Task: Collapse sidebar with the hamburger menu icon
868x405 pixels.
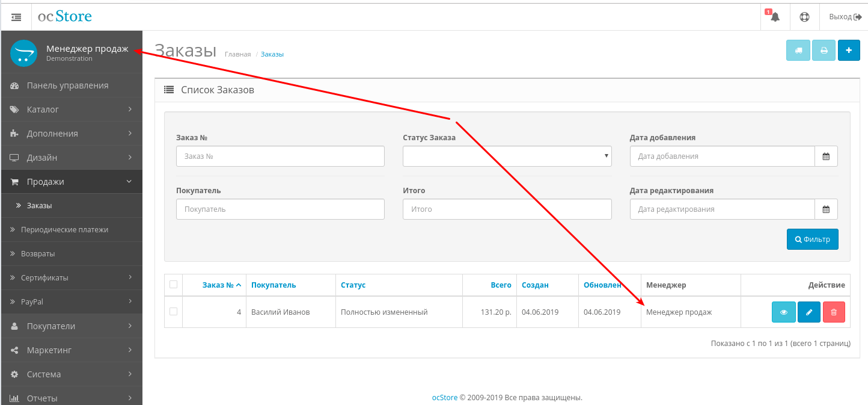Action: 16,17
